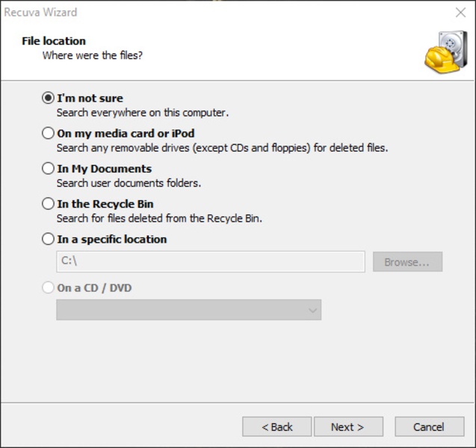Close the Recuva Wizard window

pyautogui.click(x=460, y=13)
